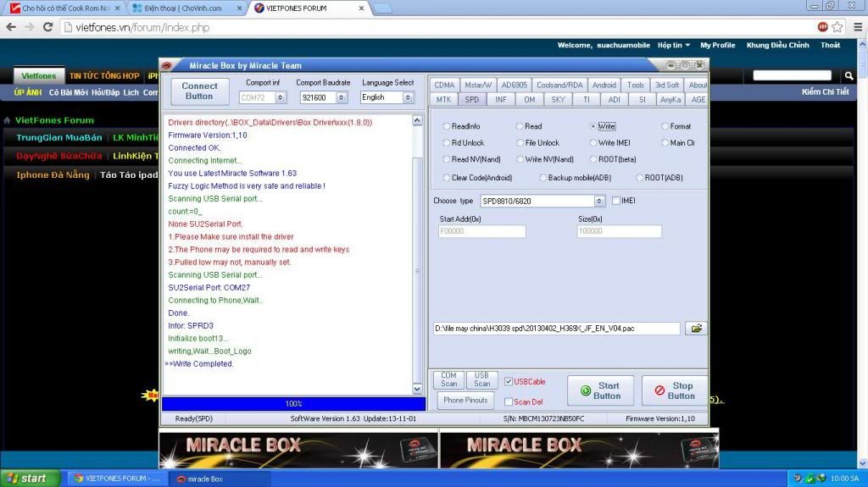The width and height of the screenshot is (868, 487).
Task: Switch to the CDMA tab
Action: [x=444, y=85]
